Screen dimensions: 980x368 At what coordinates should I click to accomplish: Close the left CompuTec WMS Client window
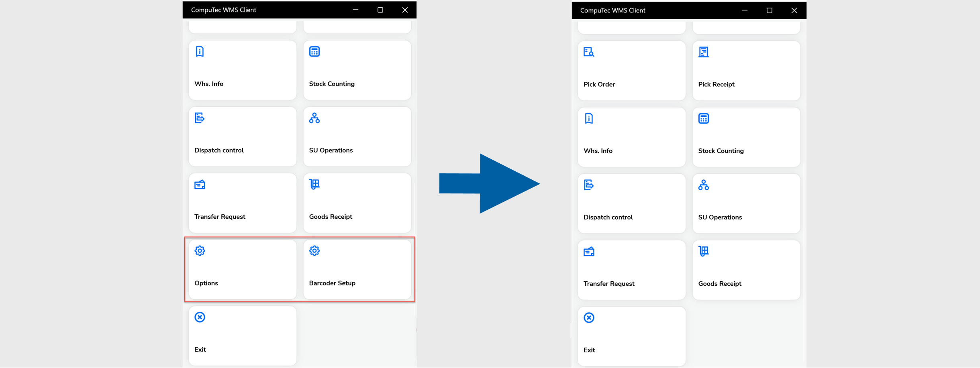(x=405, y=10)
